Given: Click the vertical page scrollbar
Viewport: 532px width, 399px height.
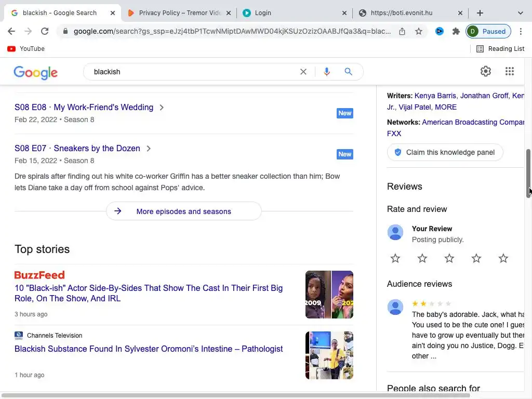Looking at the screenshot, I should coord(528,173).
